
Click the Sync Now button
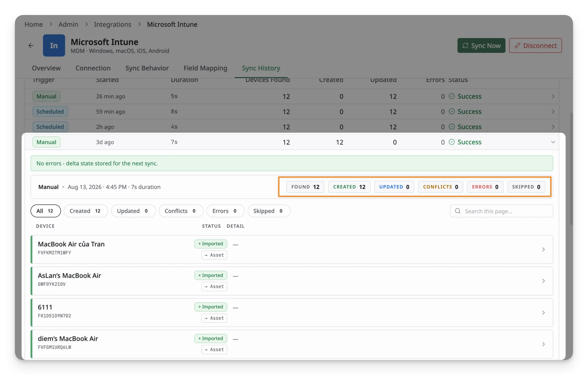(x=481, y=45)
